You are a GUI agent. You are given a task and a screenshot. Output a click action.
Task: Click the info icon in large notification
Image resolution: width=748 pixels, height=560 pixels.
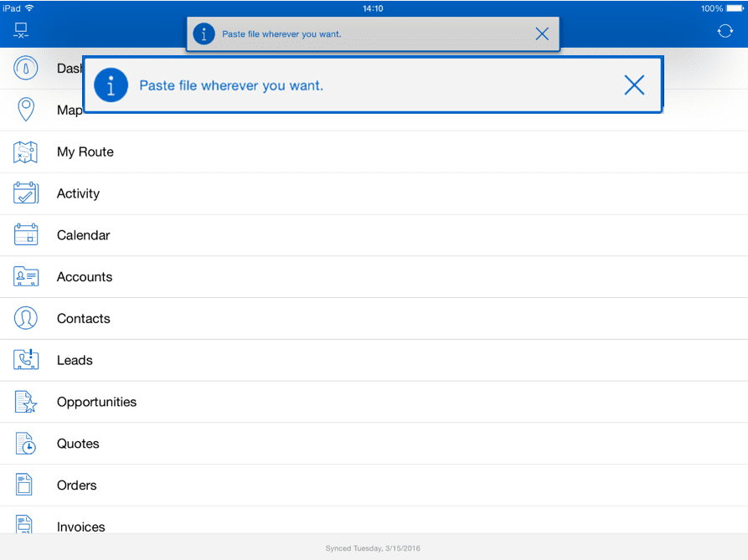[x=111, y=85]
